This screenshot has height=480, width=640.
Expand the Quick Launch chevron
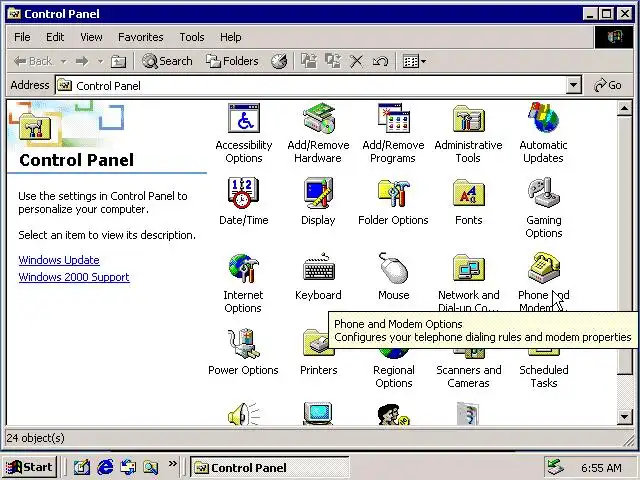tap(173, 463)
